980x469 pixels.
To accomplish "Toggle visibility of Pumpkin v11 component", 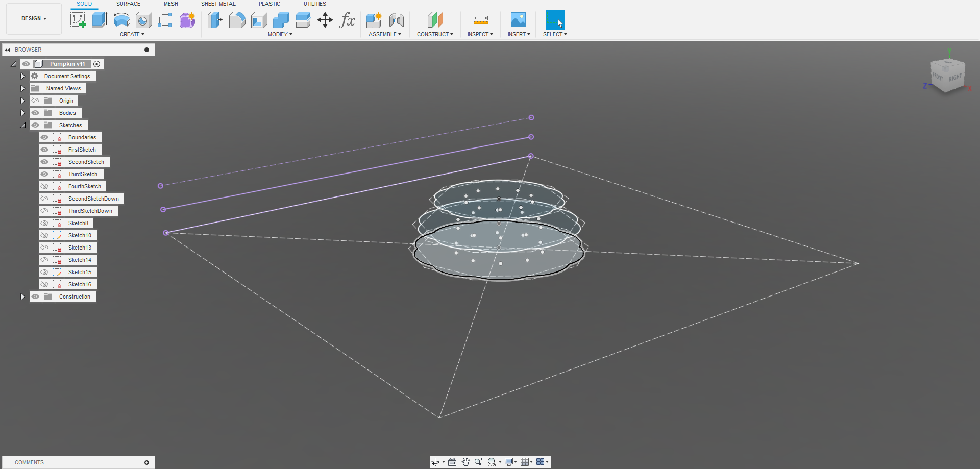I will [26, 64].
